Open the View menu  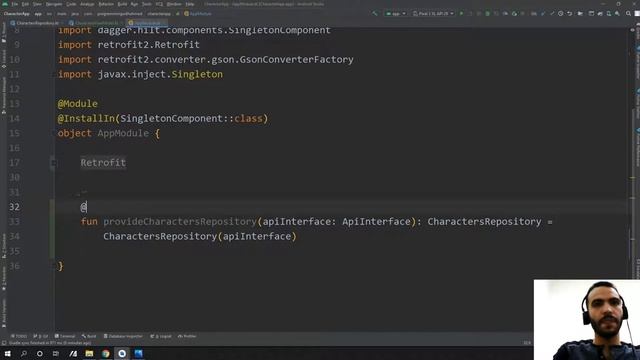37,4
